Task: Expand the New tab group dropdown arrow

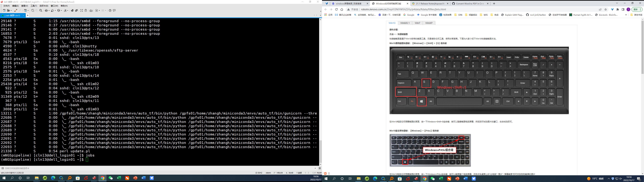Action: 99,11
